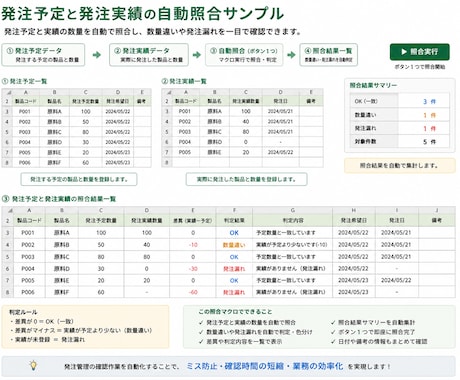Click select-all corner of 照合結果一覧 table
The width and height of the screenshot is (460, 380).
coord(8,210)
